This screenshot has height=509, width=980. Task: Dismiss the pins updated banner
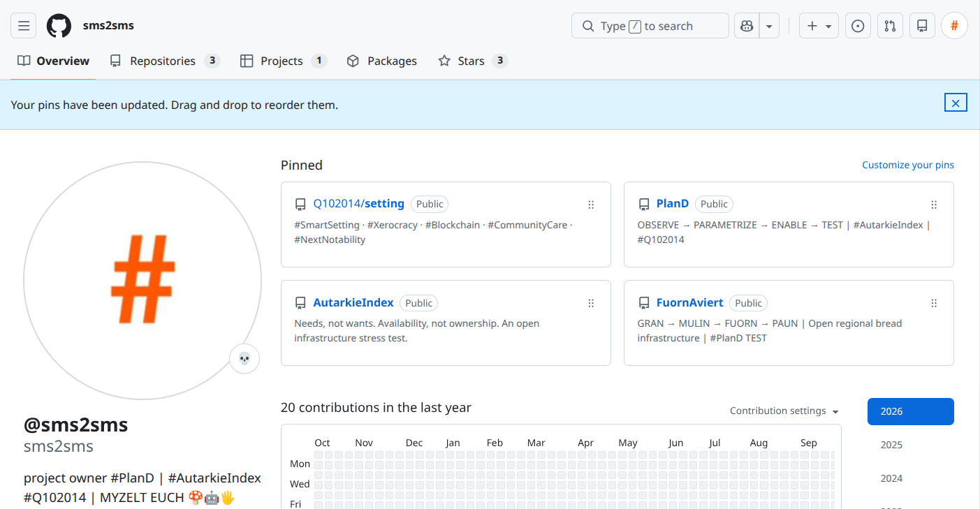pyautogui.click(x=956, y=103)
